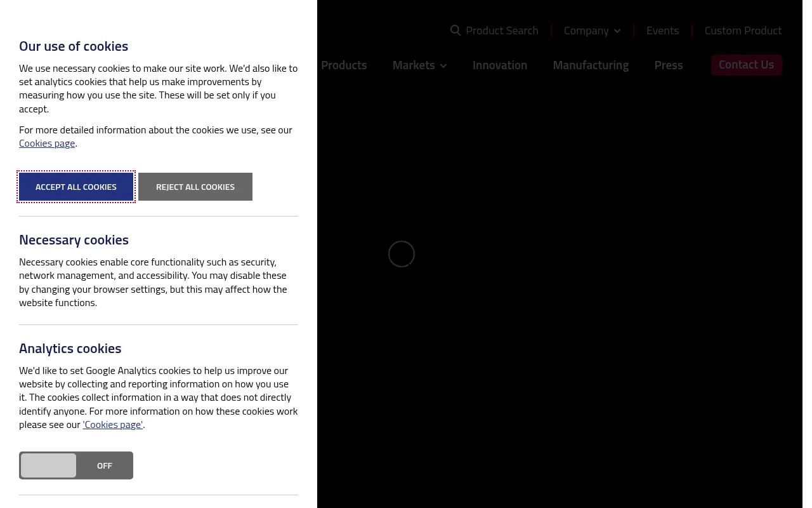Open the Custom Product link
812x508 pixels.
(743, 30)
